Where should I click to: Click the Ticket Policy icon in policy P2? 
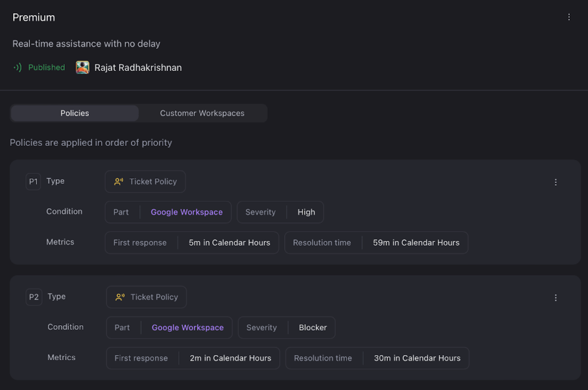point(119,297)
